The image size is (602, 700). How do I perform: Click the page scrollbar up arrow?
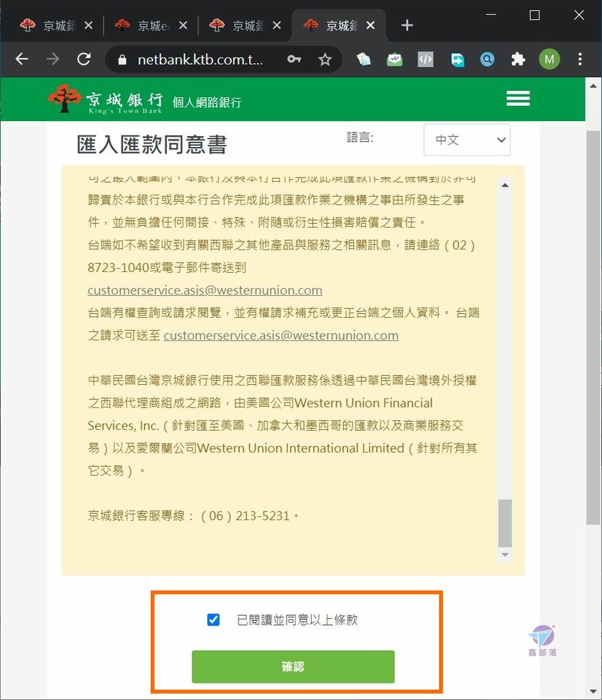click(x=593, y=85)
